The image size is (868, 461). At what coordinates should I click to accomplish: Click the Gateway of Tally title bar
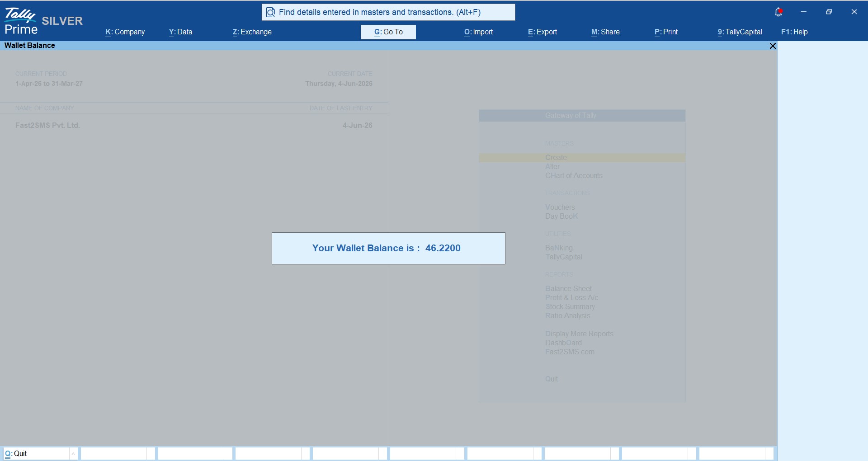click(582, 116)
